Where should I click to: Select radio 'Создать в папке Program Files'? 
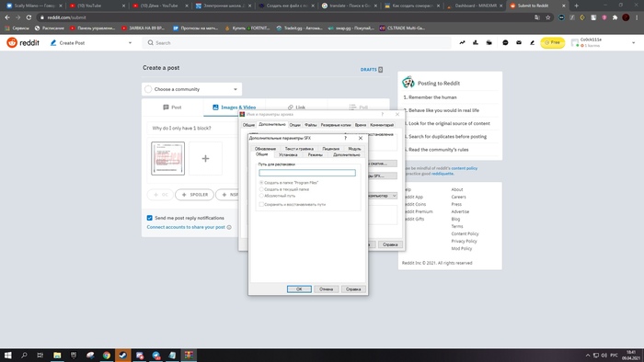[261, 183]
